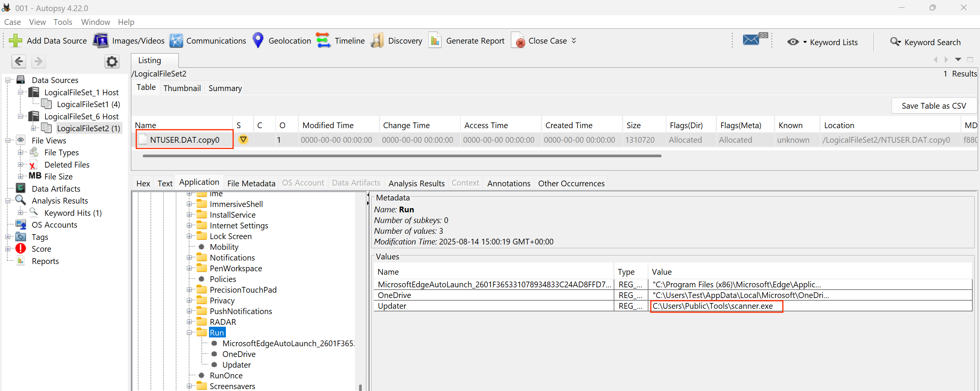Click the Add Data Source plus icon
The width and height of the screenshot is (980, 391).
(16, 41)
